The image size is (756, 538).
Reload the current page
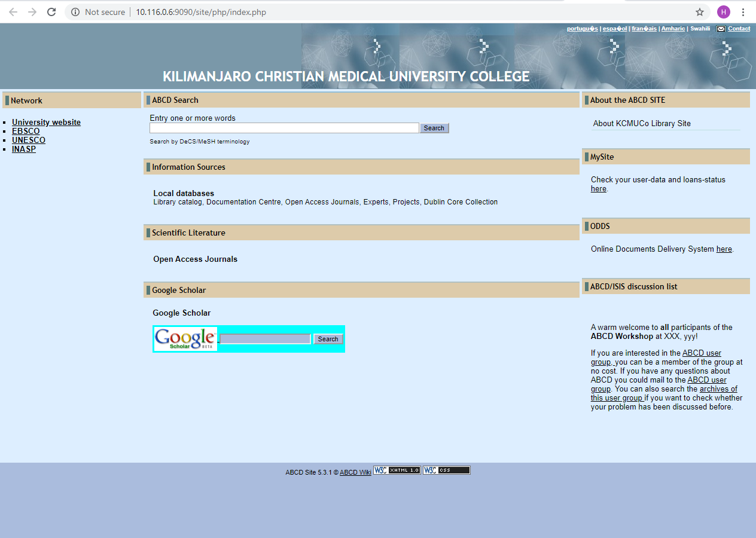pyautogui.click(x=51, y=12)
